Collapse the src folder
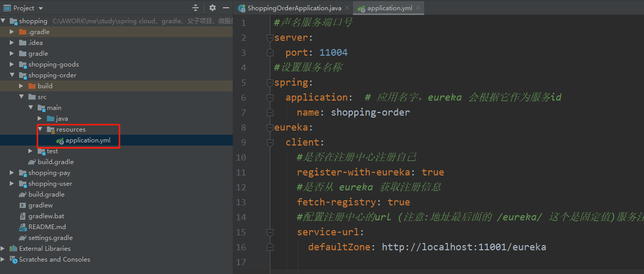Screen dimensions: 644x274 21,97
